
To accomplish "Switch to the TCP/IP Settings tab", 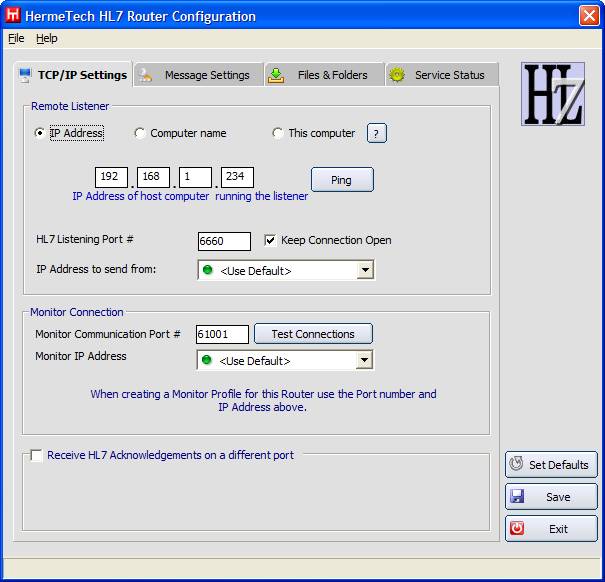I will pyautogui.click(x=73, y=75).
